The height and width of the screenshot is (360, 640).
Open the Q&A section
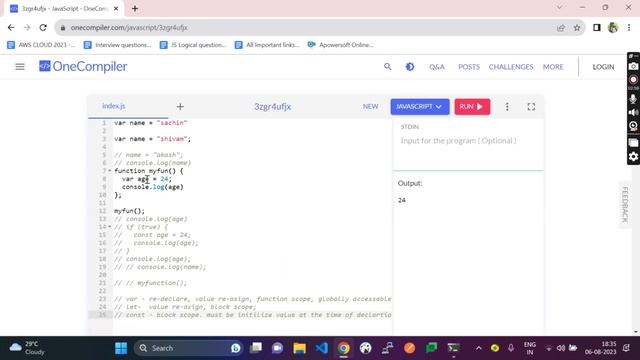click(x=436, y=67)
